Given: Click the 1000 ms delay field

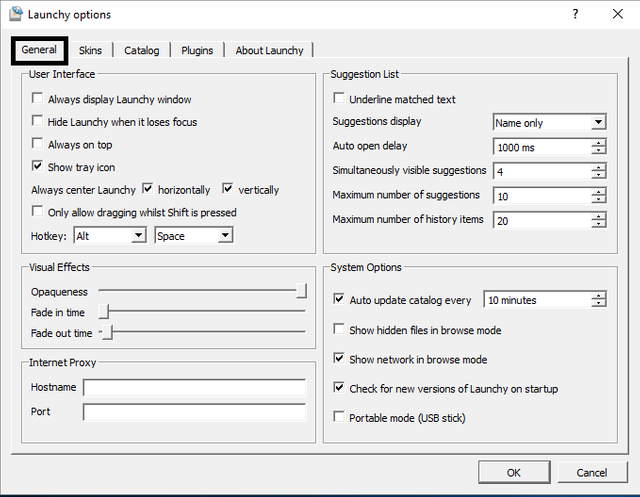Looking at the screenshot, I should pos(542,147).
